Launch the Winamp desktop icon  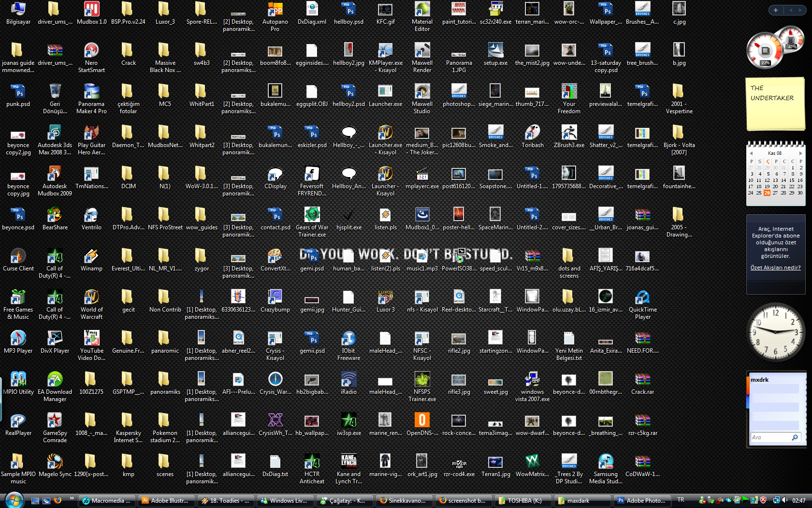pos(91,260)
